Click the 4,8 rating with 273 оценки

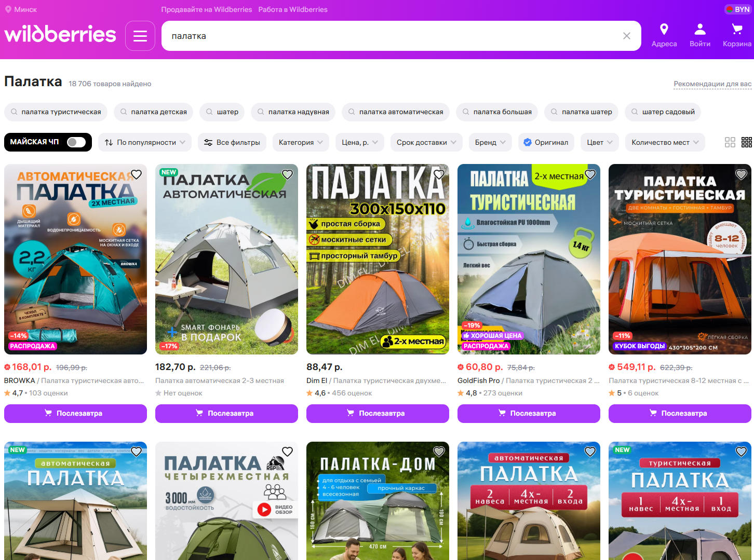point(490,393)
